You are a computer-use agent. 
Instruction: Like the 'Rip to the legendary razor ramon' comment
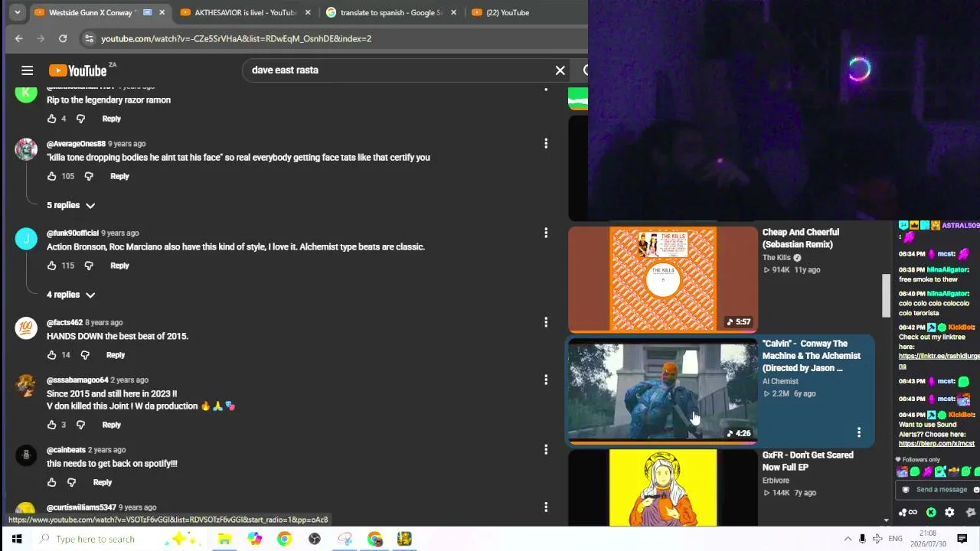(51, 119)
